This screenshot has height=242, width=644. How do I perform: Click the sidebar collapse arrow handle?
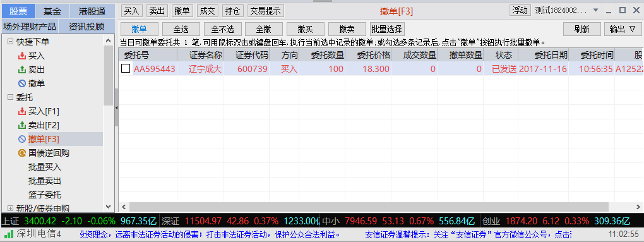(116, 107)
